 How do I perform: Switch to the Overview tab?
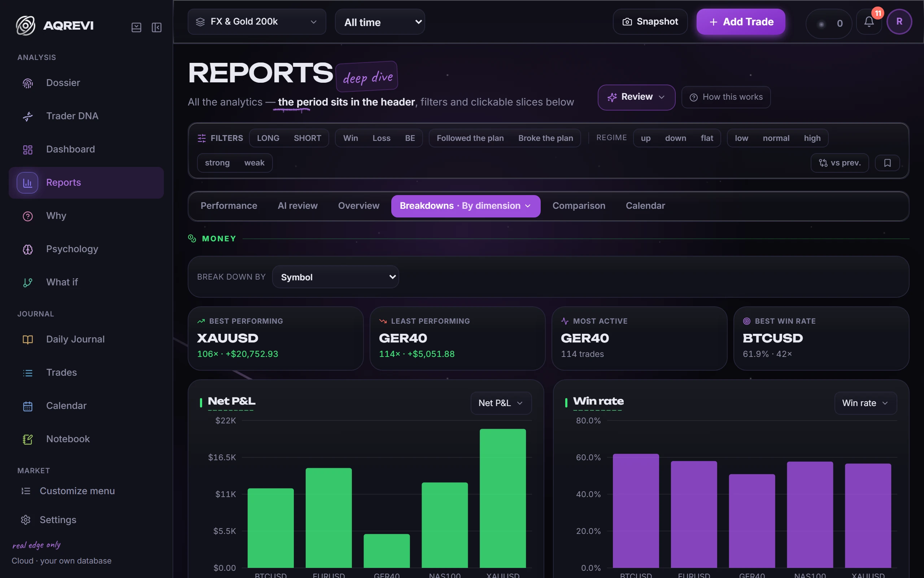pos(358,206)
